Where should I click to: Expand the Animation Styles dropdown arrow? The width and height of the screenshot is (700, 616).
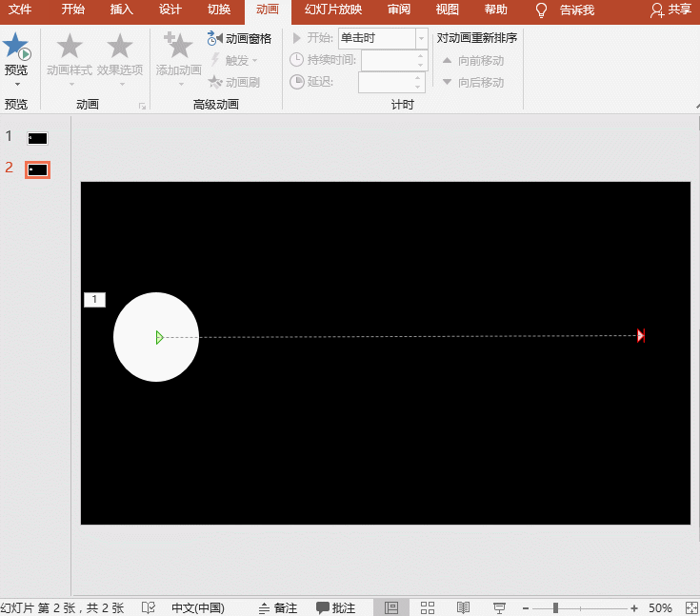(x=71, y=84)
